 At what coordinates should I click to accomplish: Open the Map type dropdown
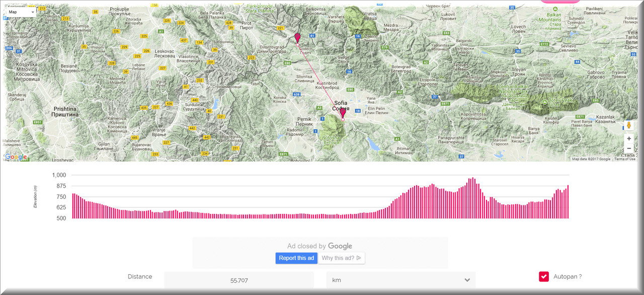[x=21, y=12]
